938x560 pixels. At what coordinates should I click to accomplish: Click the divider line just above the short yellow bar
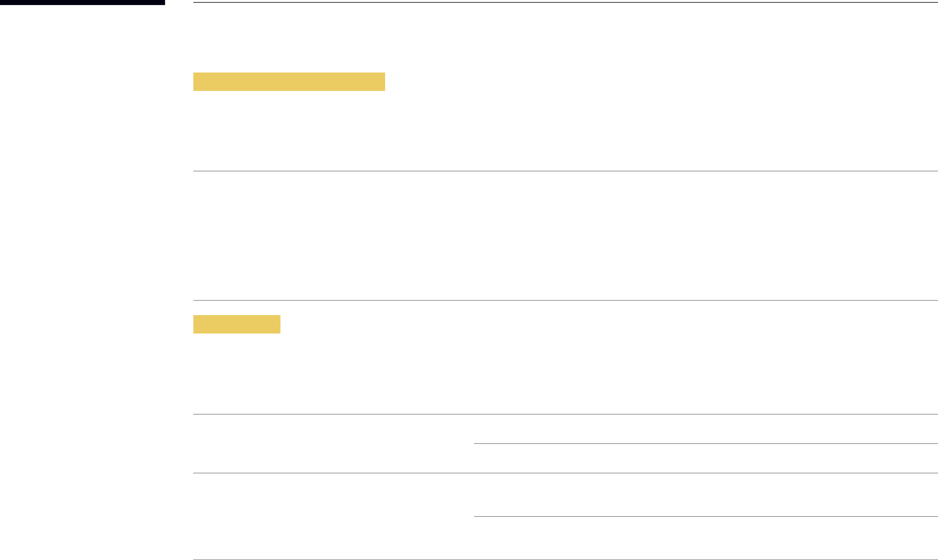pyautogui.click(x=565, y=301)
